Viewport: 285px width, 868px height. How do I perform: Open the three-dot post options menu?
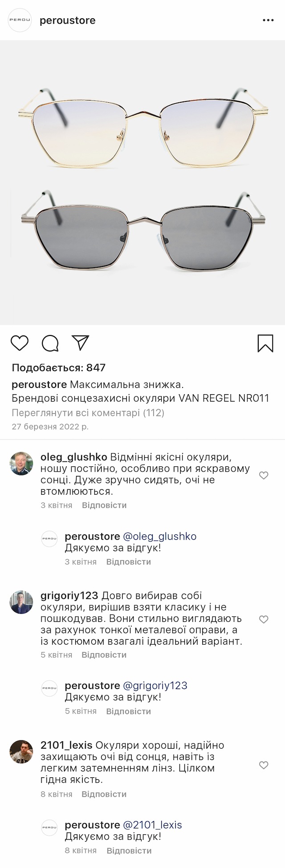268,20
